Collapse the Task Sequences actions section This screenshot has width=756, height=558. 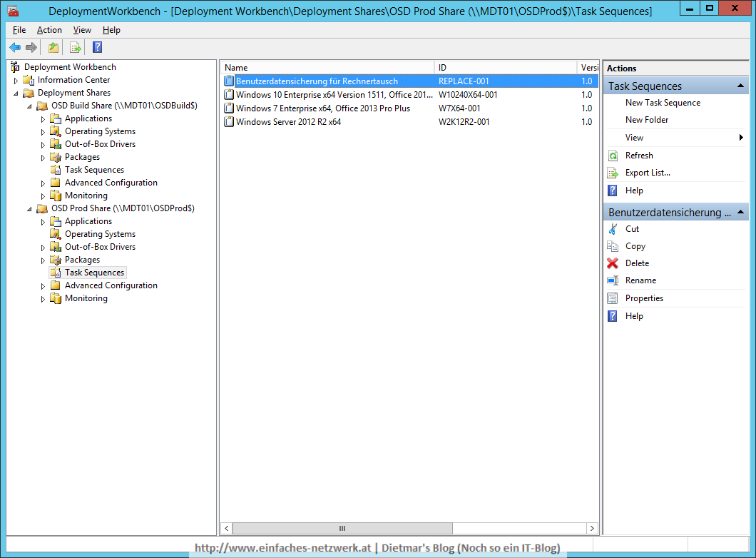[x=740, y=86]
